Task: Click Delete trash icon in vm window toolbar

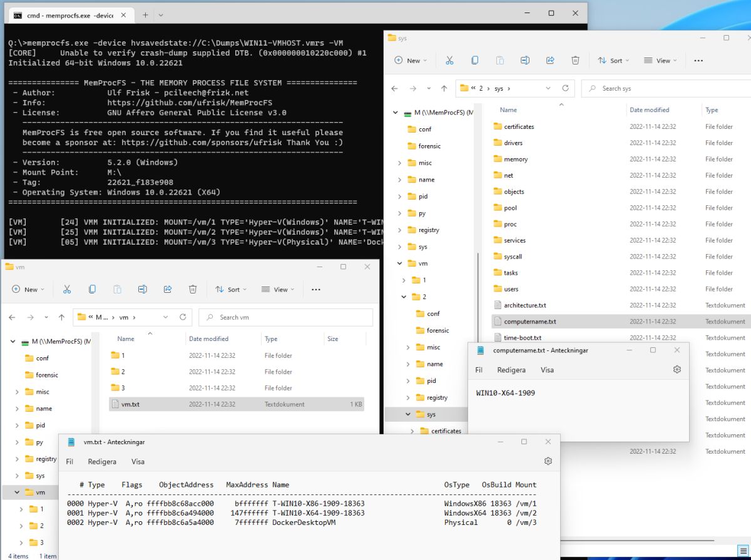Action: coord(193,289)
